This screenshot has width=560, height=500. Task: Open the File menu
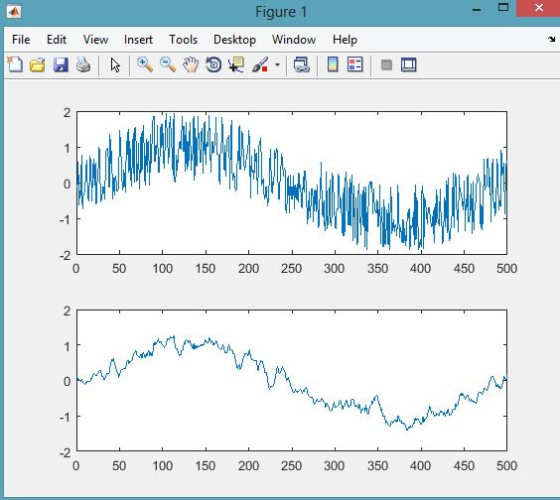(21, 39)
